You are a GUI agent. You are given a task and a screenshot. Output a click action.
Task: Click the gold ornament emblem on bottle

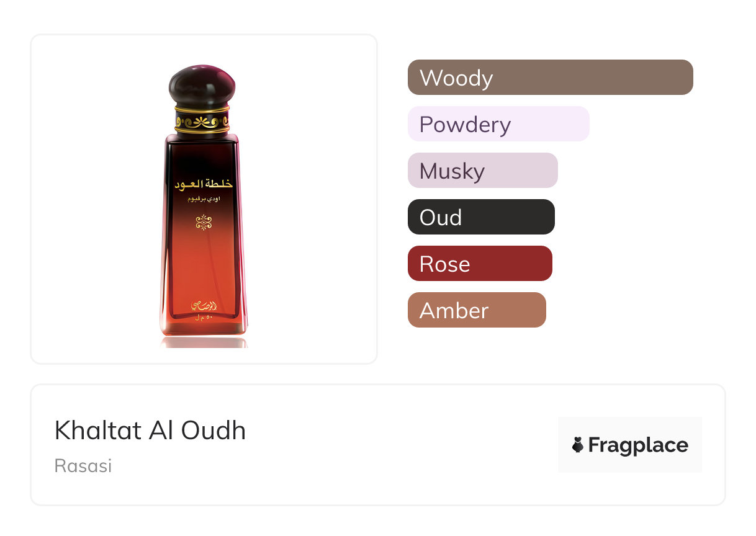click(204, 221)
